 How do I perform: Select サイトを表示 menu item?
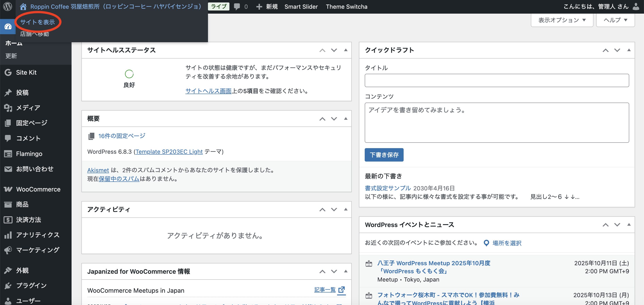coord(38,22)
